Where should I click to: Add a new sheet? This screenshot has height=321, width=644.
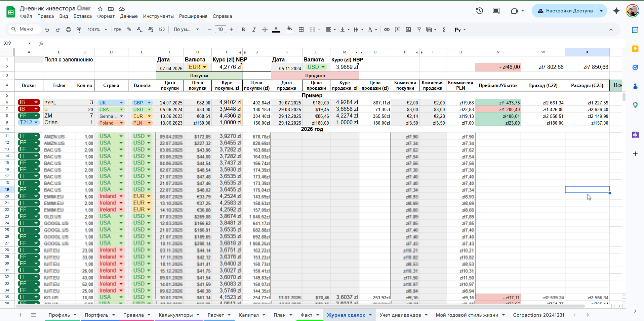pos(20,315)
